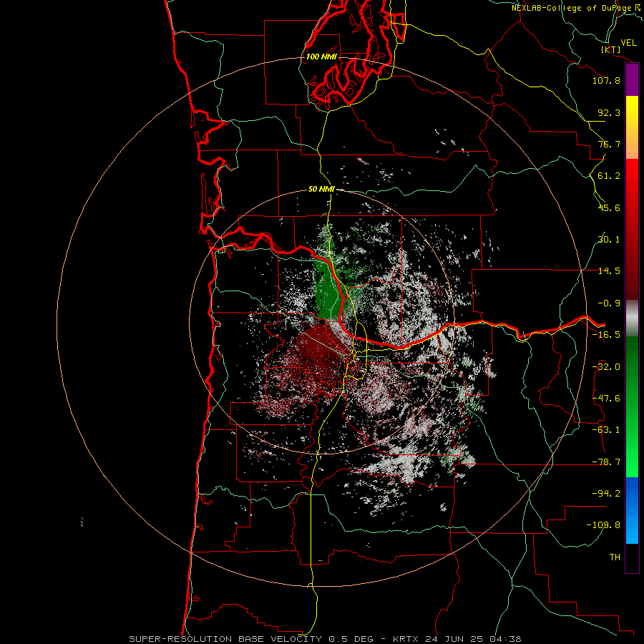Click the -16.5 velocity scale value

pyautogui.click(x=606, y=335)
